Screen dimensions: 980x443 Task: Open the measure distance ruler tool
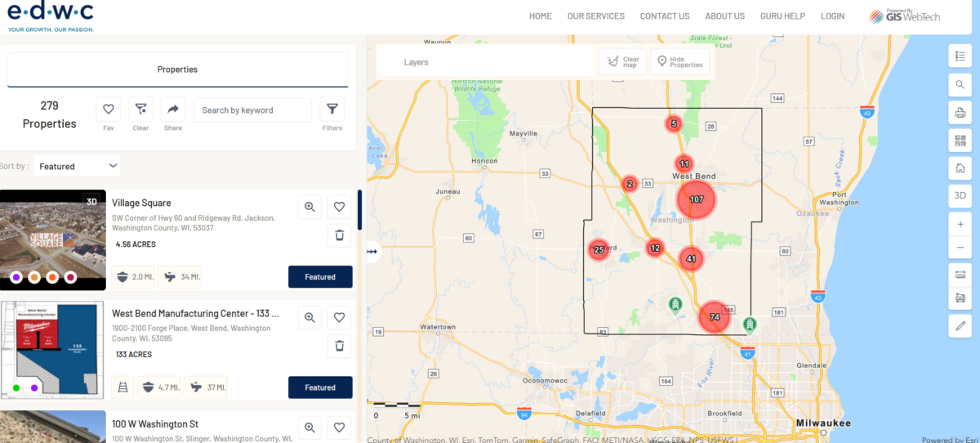point(960,274)
